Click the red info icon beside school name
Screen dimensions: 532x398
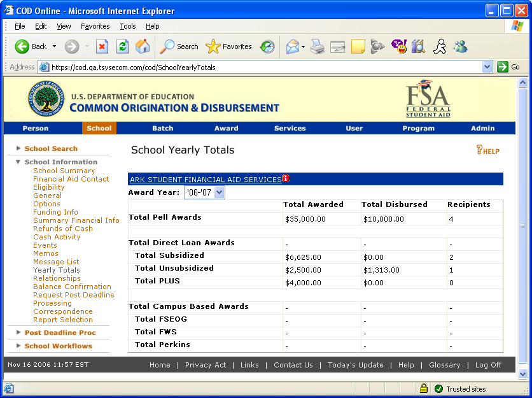point(286,179)
